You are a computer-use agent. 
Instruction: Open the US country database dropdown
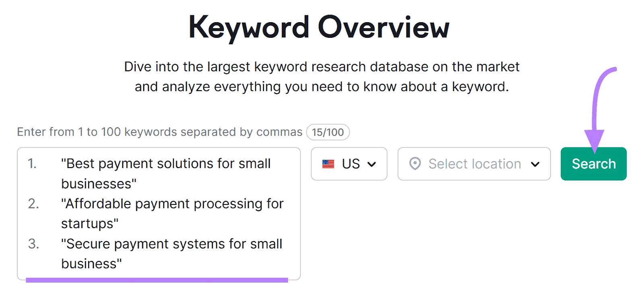click(349, 164)
